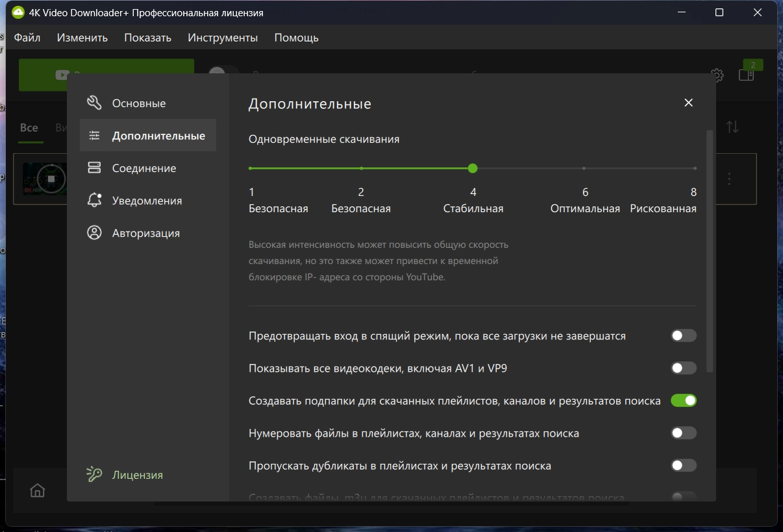783x532 pixels.
Task: Click the settings gear icon in the toolbar
Action: [717, 75]
